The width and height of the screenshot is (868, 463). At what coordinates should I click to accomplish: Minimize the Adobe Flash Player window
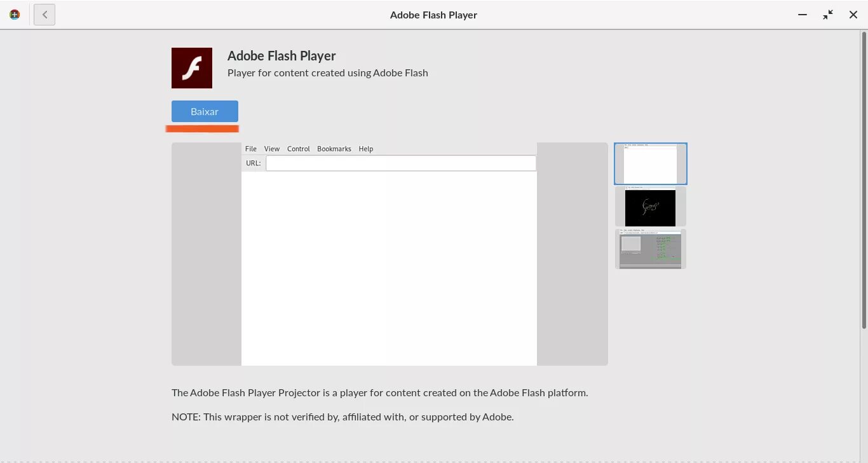coord(803,15)
